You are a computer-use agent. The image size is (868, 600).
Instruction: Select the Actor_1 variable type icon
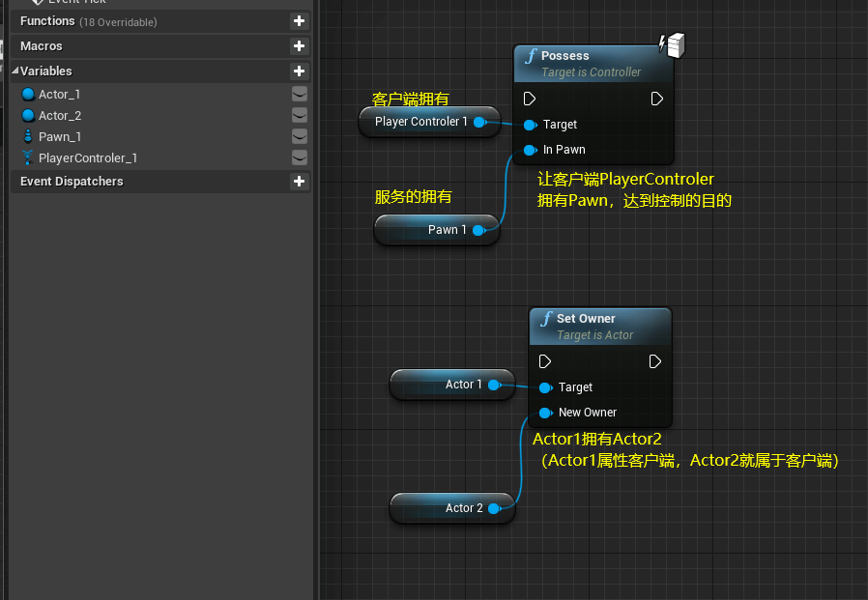(x=28, y=94)
